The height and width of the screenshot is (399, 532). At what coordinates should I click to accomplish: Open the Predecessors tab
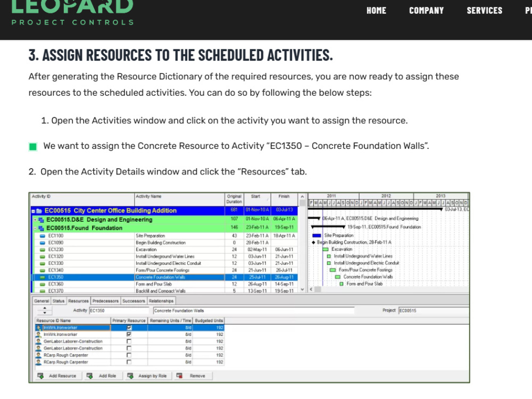105,301
